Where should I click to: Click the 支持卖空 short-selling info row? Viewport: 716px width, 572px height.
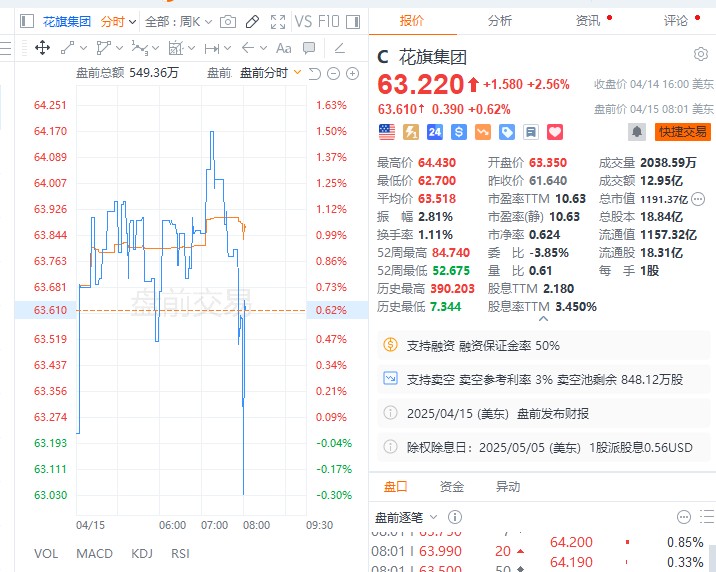[x=543, y=379]
